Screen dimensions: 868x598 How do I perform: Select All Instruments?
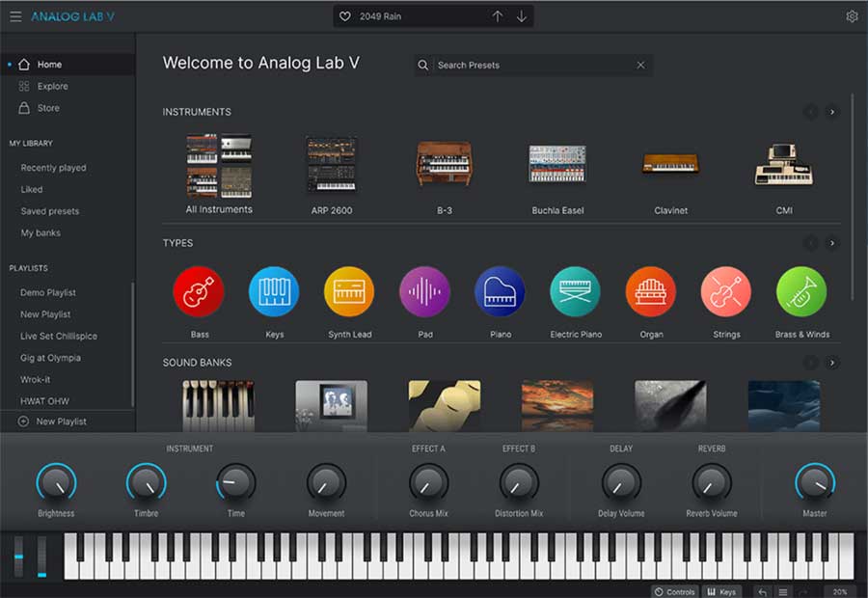(x=219, y=174)
